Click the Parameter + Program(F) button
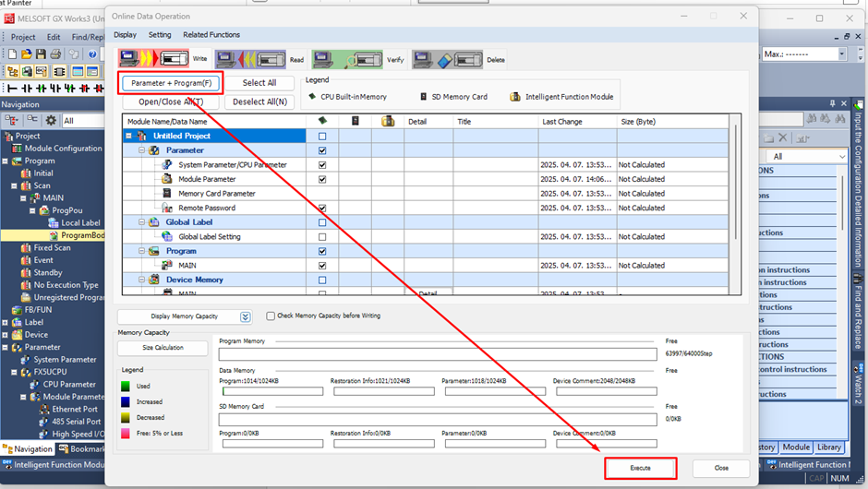The height and width of the screenshot is (489, 868). (171, 83)
